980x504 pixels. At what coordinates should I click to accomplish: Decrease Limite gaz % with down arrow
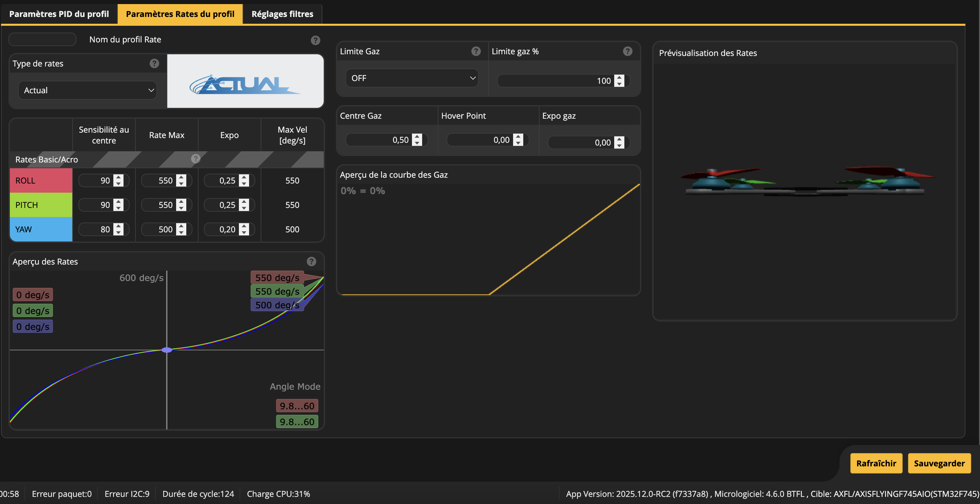619,84
